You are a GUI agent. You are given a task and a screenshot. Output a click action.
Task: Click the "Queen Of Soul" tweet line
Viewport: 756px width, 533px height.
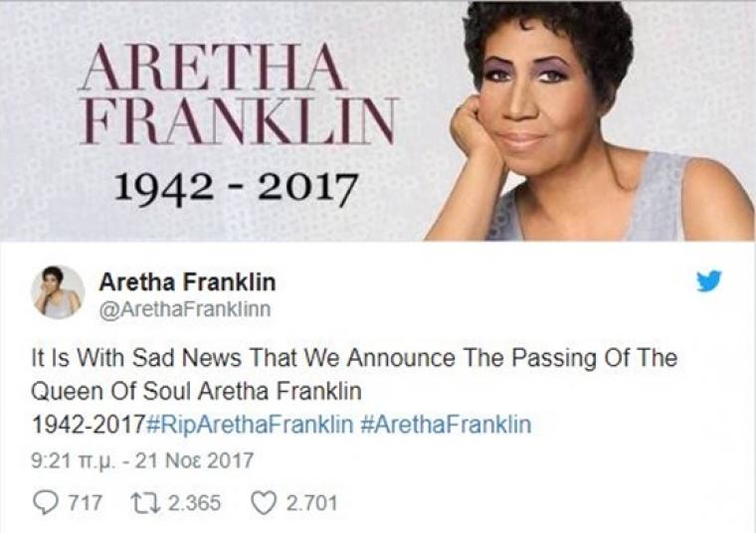click(196, 392)
